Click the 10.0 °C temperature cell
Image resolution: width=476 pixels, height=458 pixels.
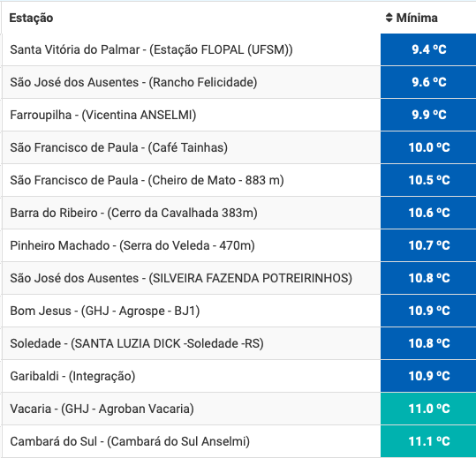point(428,147)
